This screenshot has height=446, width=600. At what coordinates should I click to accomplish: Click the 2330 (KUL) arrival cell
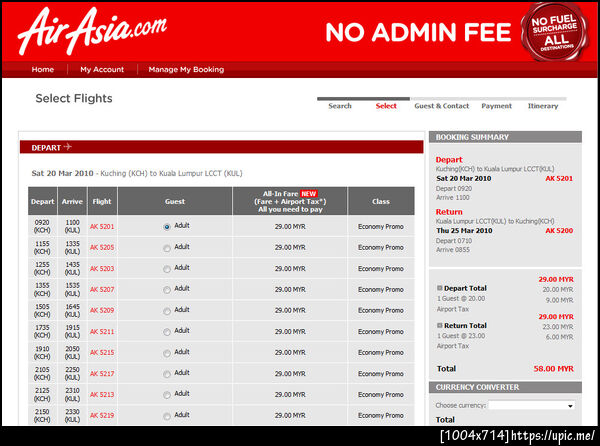[72, 415]
